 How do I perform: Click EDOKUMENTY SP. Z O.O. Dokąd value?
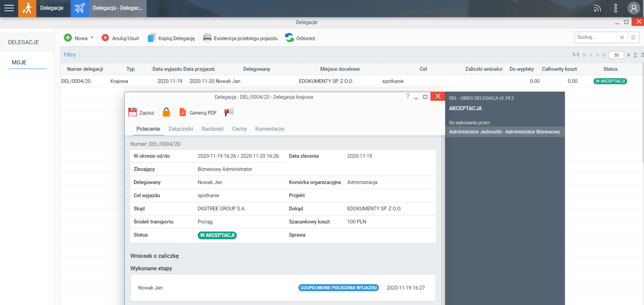pos(374,209)
